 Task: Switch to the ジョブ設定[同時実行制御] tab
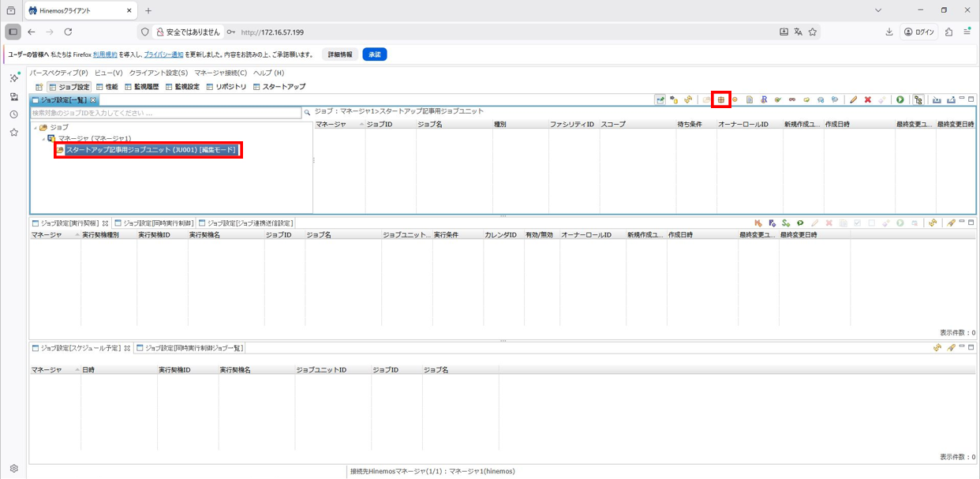tap(155, 223)
